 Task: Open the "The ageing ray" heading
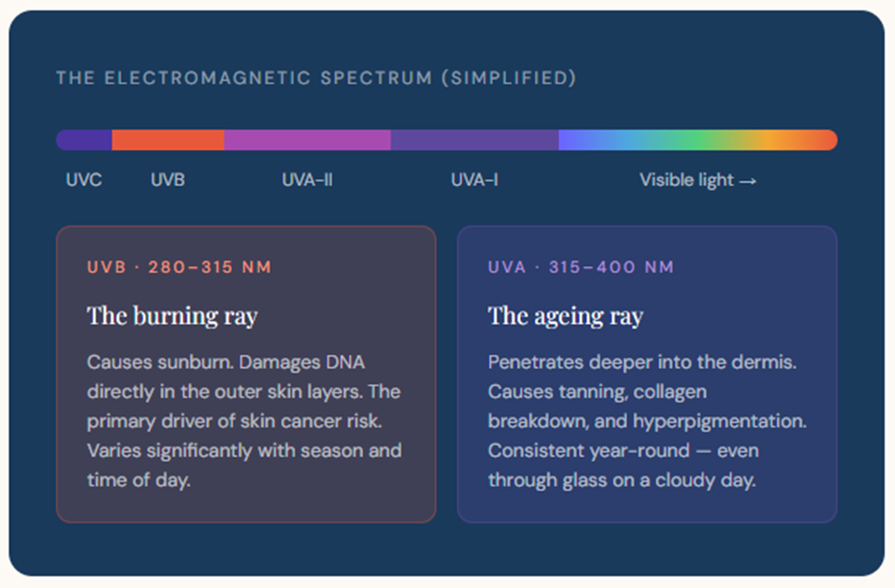[565, 315]
